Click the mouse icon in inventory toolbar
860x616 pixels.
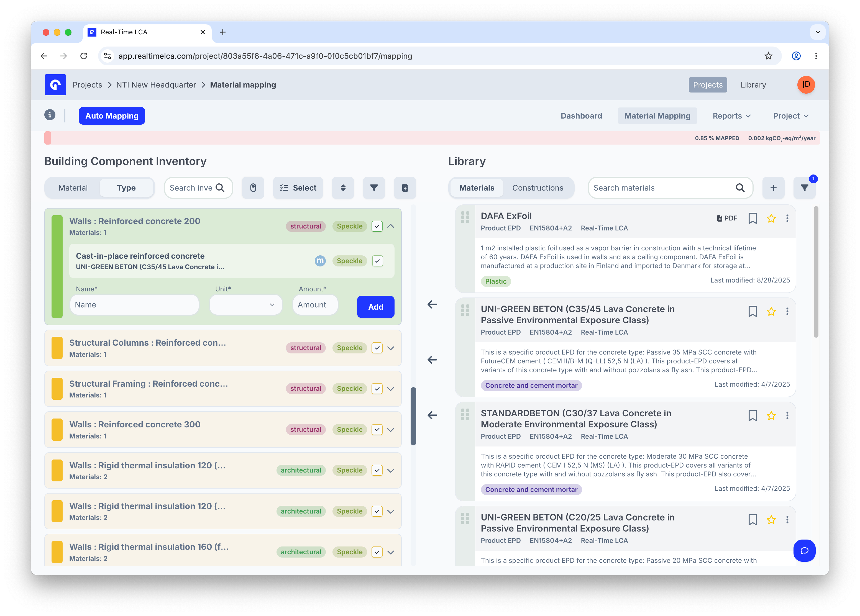pos(253,188)
